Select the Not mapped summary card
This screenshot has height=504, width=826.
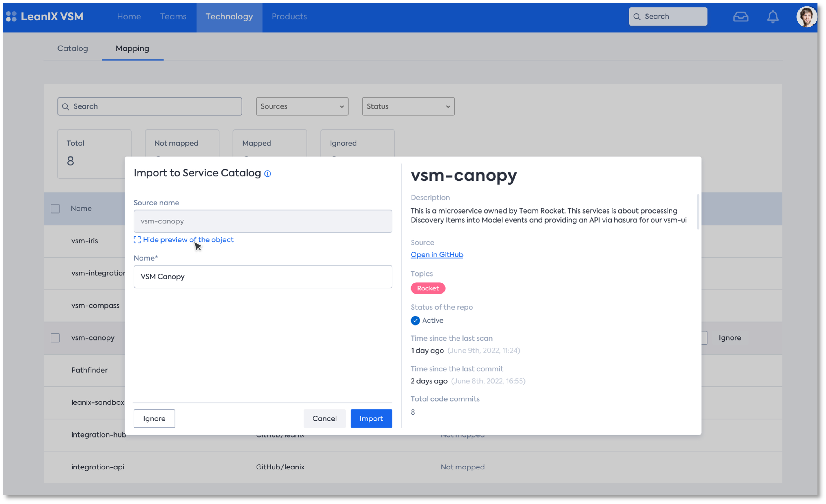click(182, 143)
